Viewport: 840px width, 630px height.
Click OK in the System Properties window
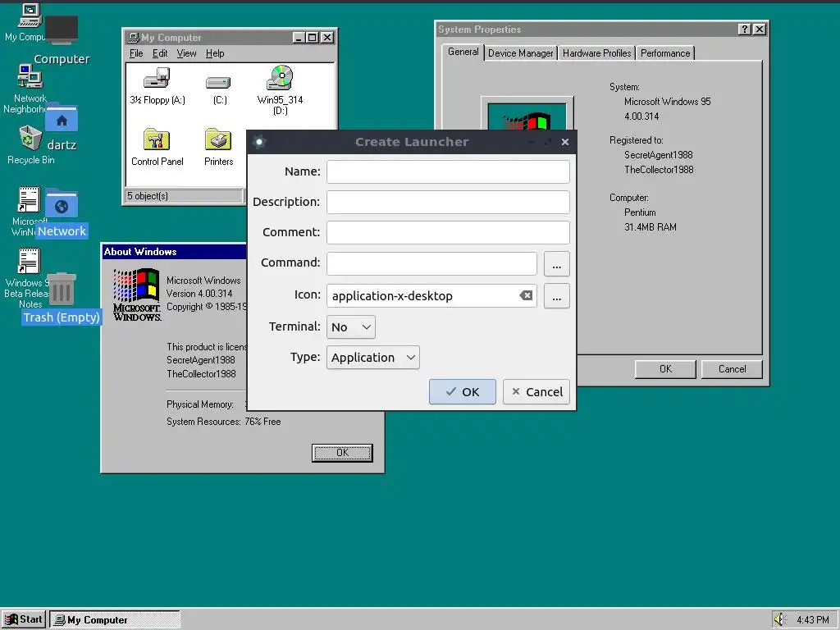(665, 369)
